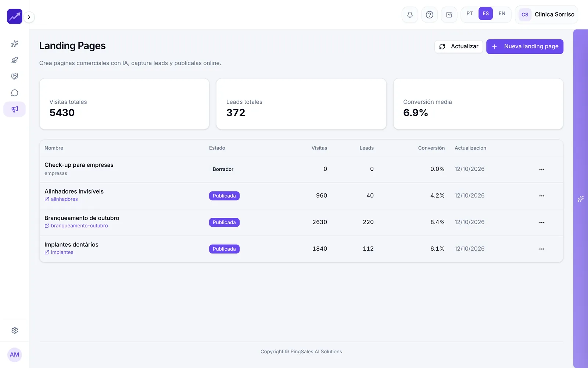This screenshot has width=588, height=368.
Task: Open the branqueamento-outubro page link
Action: pyautogui.click(x=76, y=226)
